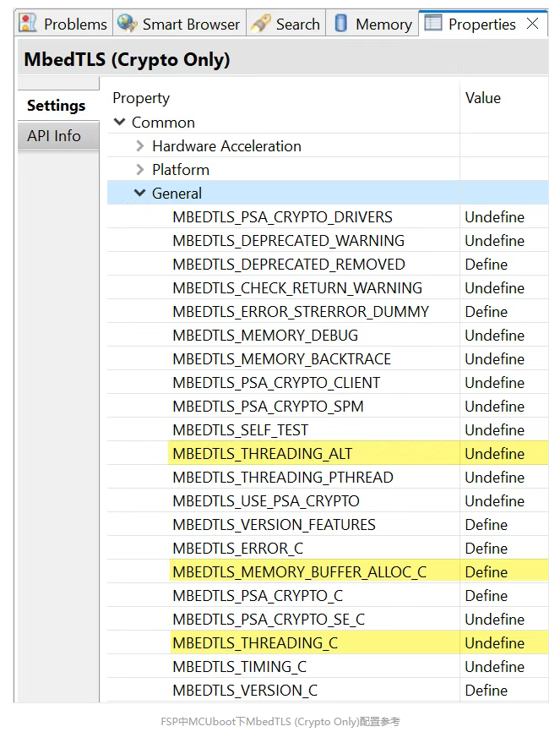Click the Search flashlight icon
This screenshot has height=743, width=560.
pyautogui.click(x=260, y=23)
